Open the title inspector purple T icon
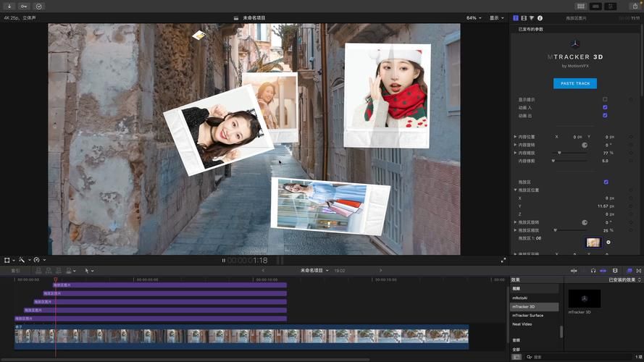 click(516, 18)
